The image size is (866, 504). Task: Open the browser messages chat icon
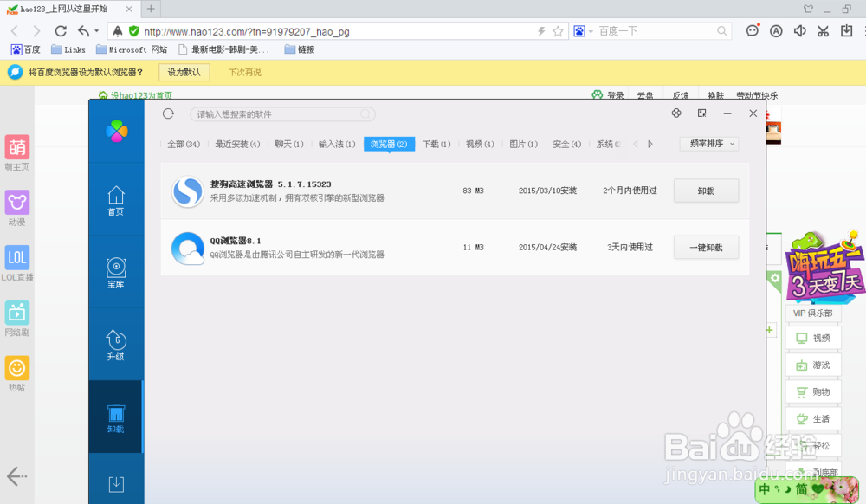pos(753,31)
